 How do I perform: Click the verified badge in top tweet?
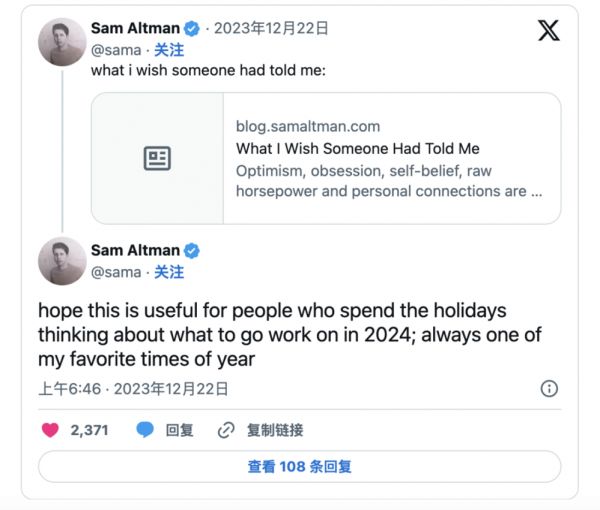(x=190, y=28)
